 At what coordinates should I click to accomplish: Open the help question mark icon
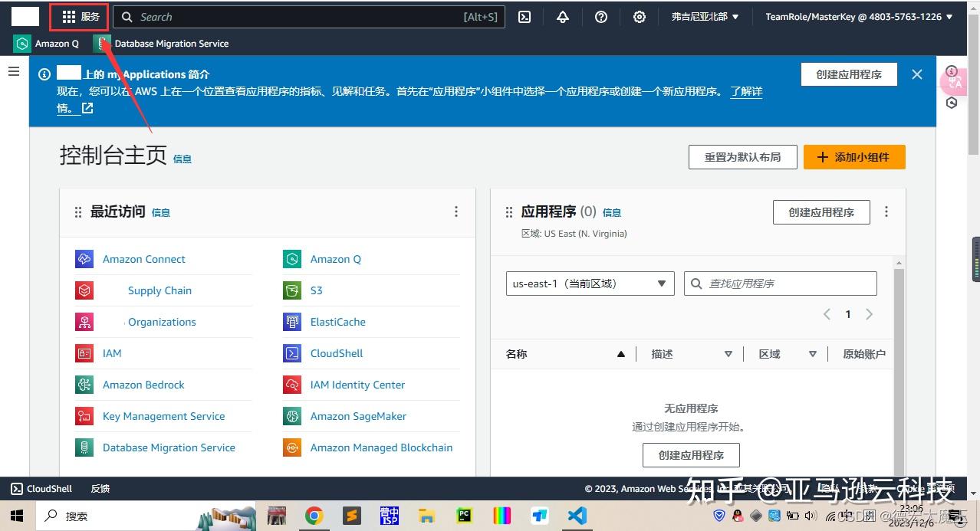coord(601,17)
